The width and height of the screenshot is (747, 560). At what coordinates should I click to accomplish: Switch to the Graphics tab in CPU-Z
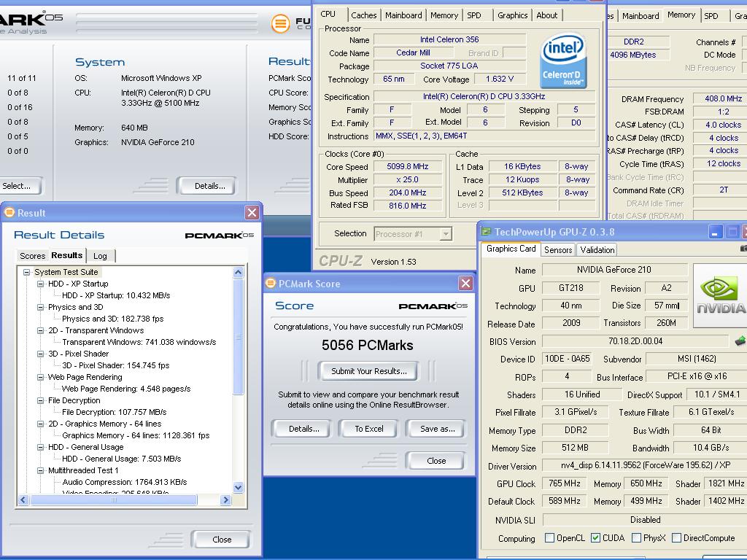pyautogui.click(x=512, y=15)
